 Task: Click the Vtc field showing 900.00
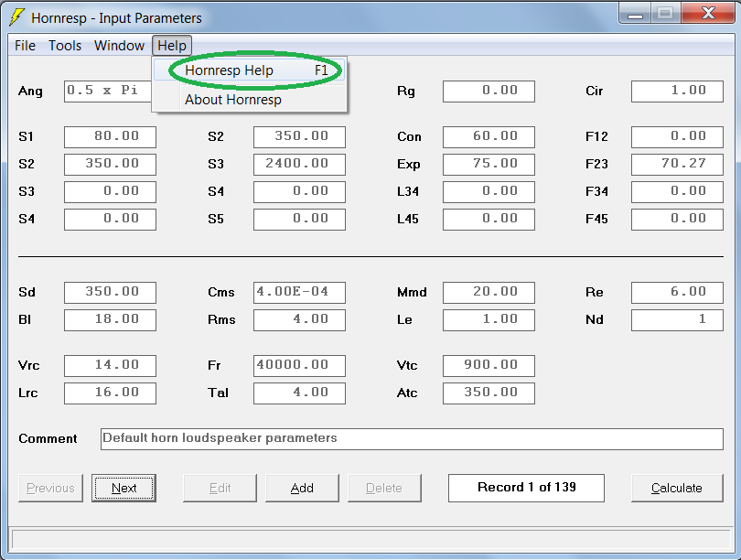[x=489, y=366]
